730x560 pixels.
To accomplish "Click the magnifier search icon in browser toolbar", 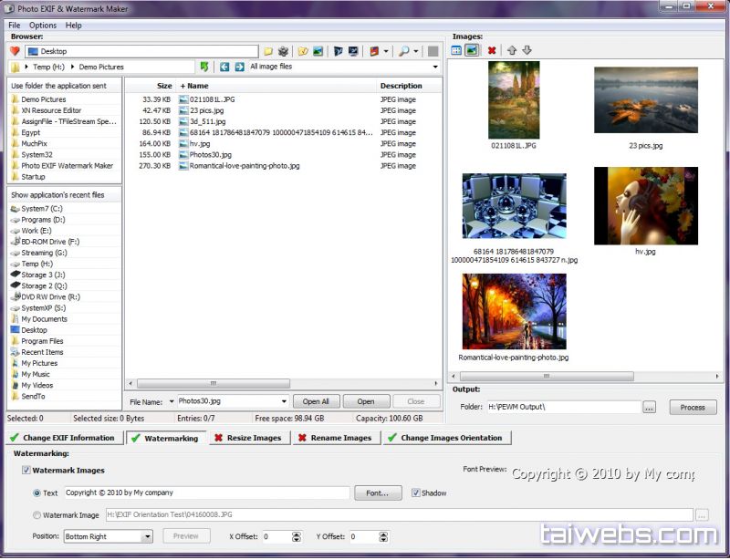I will pyautogui.click(x=404, y=51).
